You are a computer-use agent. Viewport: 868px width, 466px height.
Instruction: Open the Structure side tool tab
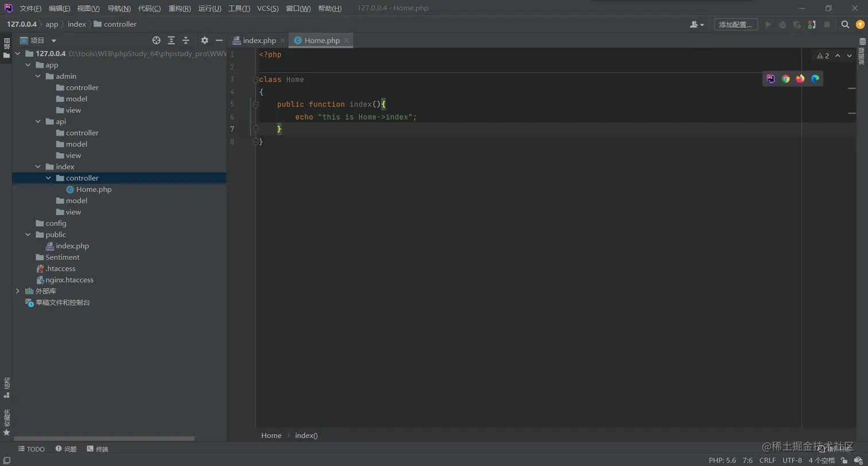pyautogui.click(x=7, y=388)
